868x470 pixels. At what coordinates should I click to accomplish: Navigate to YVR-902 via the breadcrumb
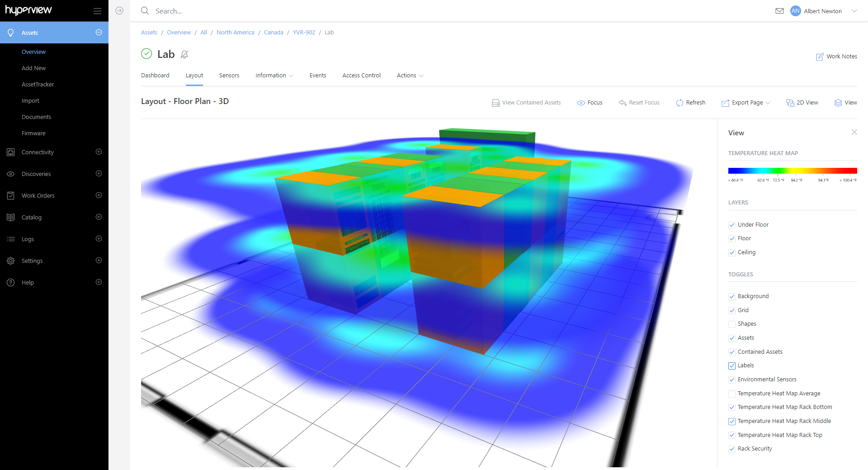pos(303,32)
